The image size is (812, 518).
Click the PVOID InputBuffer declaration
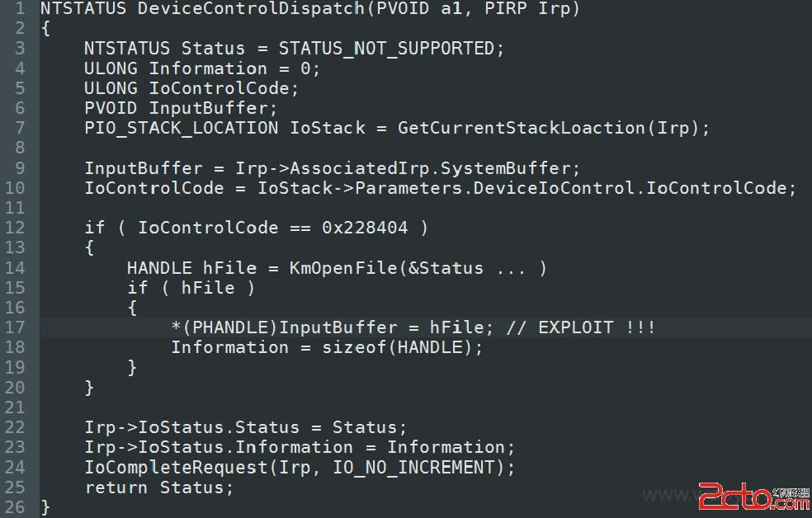[x=181, y=108]
